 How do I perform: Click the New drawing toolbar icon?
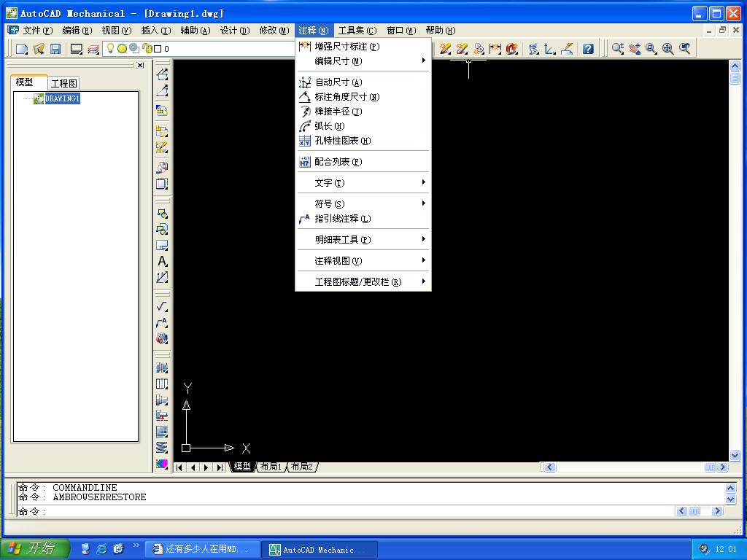[22, 49]
